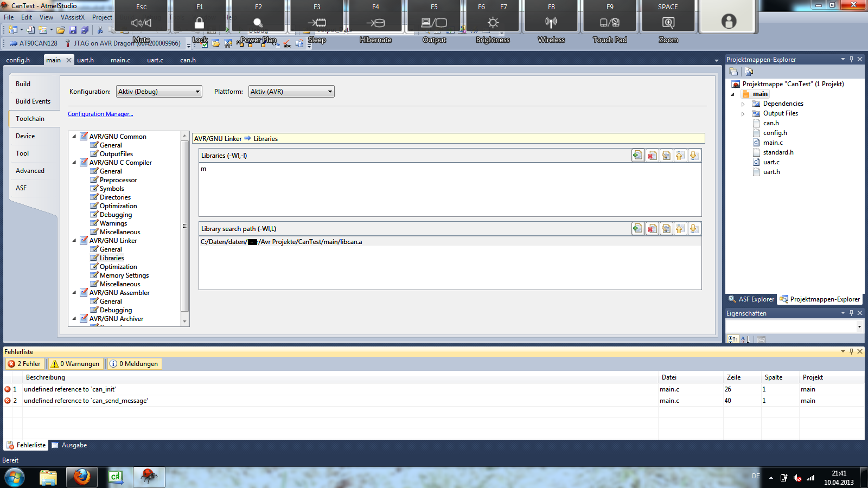Click the Alphabetical sort icon in Eigenschaften

745,339
